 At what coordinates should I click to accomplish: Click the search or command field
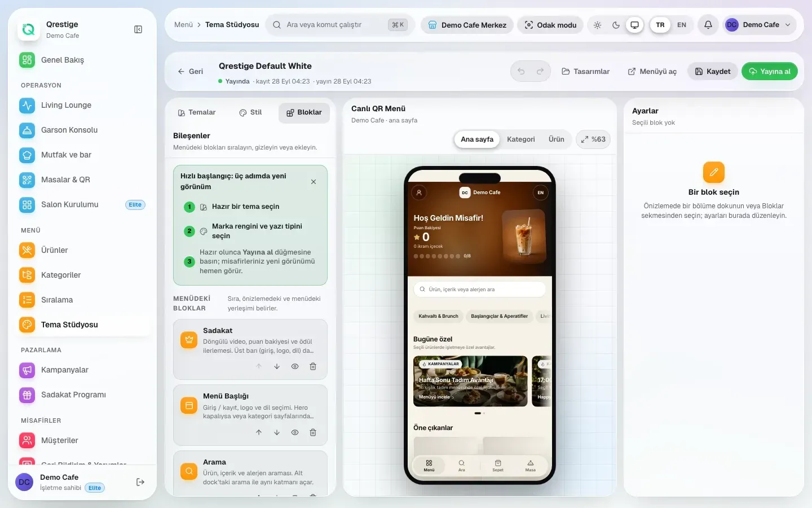pyautogui.click(x=339, y=25)
